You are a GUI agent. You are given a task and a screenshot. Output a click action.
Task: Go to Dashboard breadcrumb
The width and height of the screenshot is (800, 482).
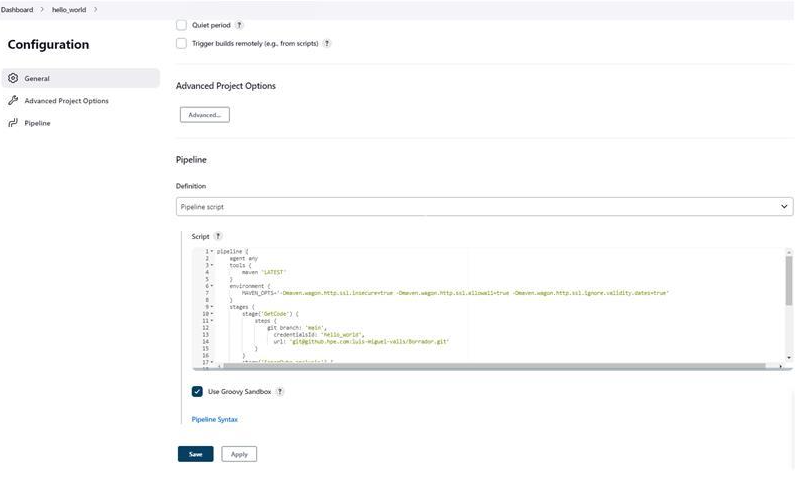[17, 10]
